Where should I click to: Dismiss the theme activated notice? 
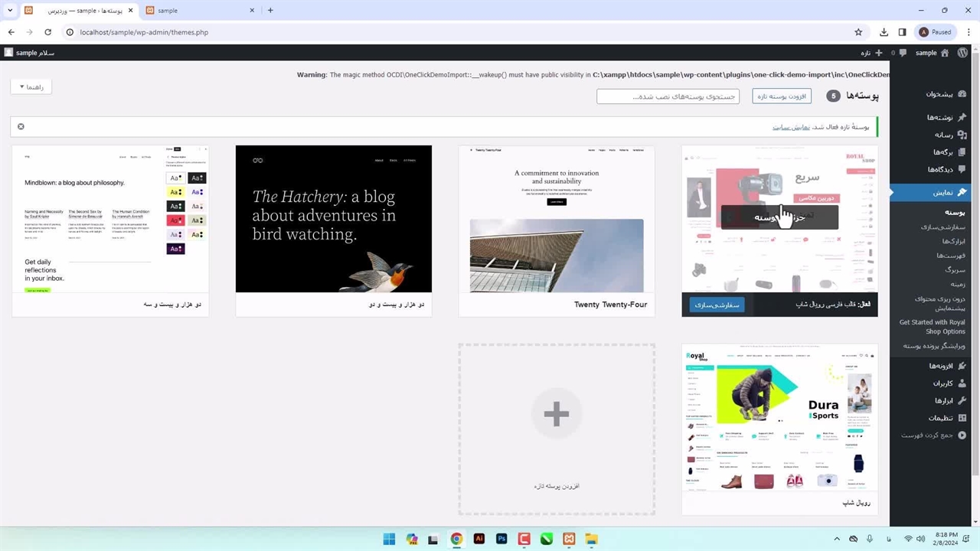click(21, 126)
